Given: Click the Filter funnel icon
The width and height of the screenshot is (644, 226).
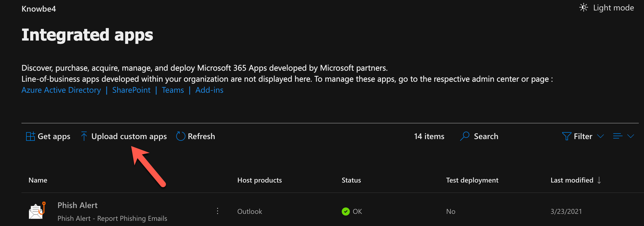Looking at the screenshot, I should tap(567, 136).
